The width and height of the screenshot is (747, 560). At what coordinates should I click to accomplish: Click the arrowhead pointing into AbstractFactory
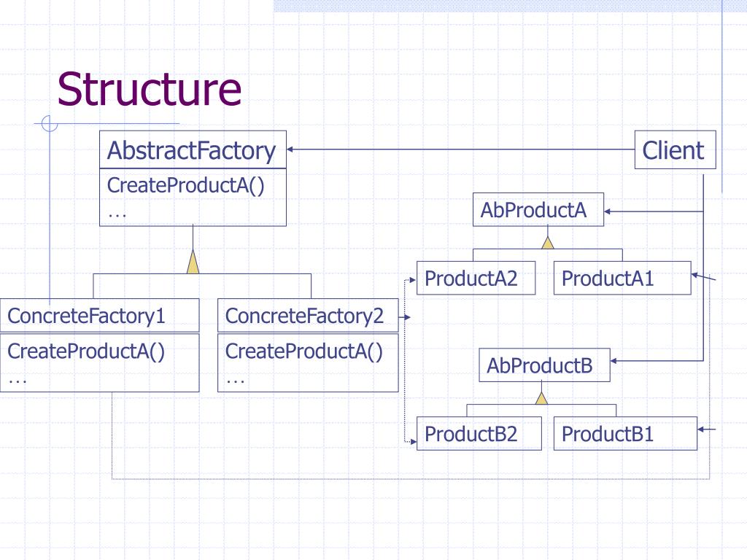click(x=290, y=149)
